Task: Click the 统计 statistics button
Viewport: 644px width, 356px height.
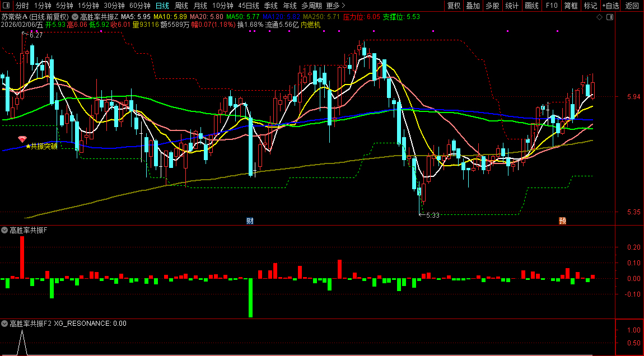Action: pos(512,6)
